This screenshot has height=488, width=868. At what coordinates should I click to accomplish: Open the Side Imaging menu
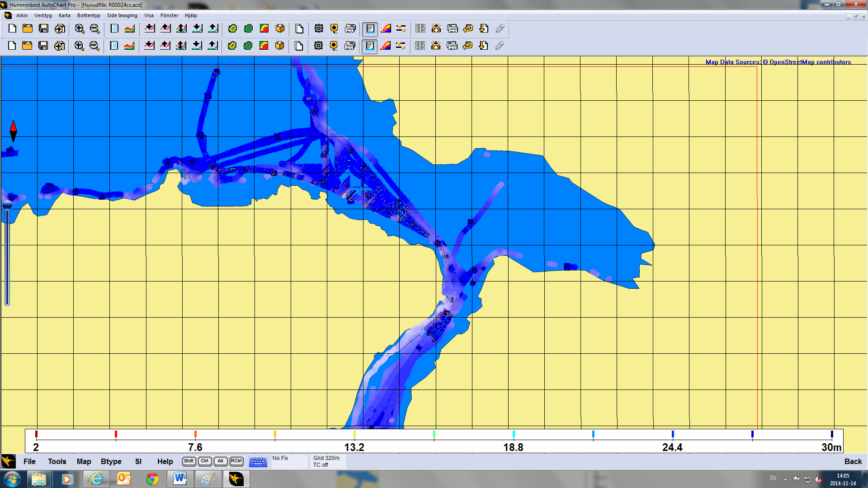tap(122, 15)
